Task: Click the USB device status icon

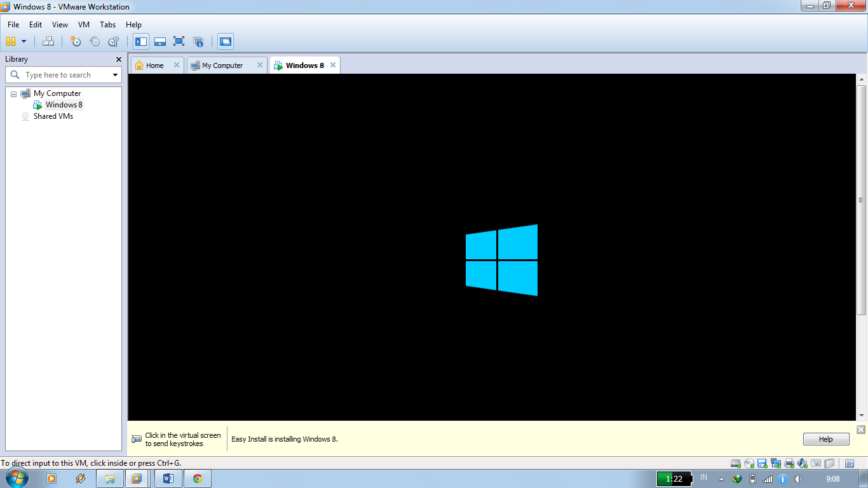Action: 829,463
